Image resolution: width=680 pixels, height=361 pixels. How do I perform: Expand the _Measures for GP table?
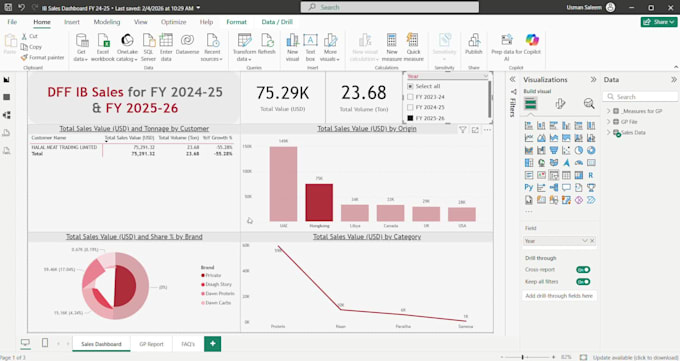pyautogui.click(x=608, y=111)
